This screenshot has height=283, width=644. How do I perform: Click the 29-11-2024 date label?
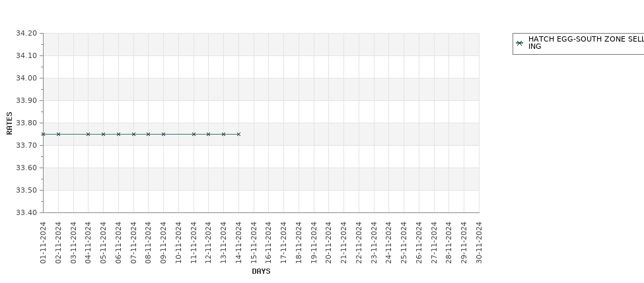[464, 242]
